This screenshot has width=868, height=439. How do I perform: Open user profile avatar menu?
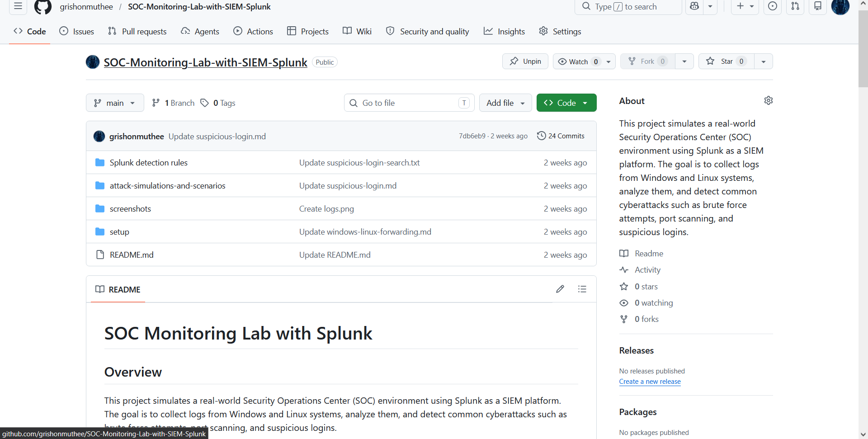coord(840,6)
